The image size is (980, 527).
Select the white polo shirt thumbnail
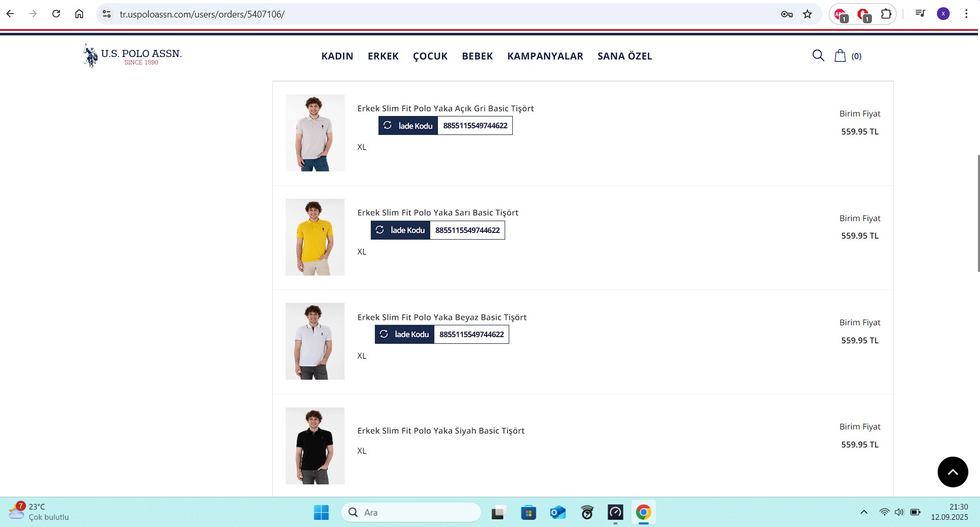[x=315, y=341]
